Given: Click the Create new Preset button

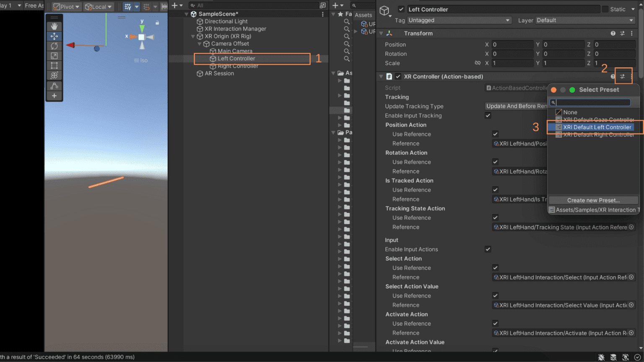Looking at the screenshot, I should coord(593,200).
